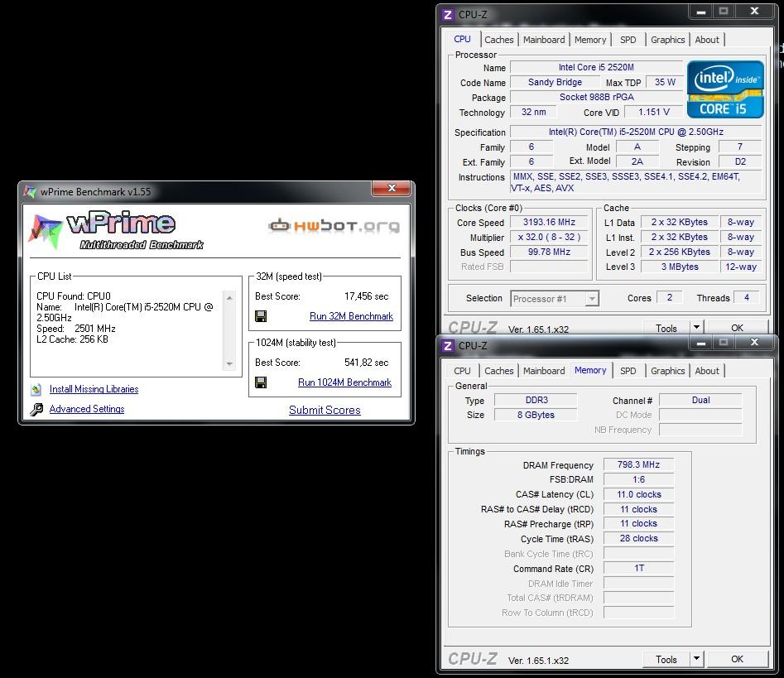Open Graphics tab in lower CPU-Z
The image size is (784, 678).
tap(667, 371)
